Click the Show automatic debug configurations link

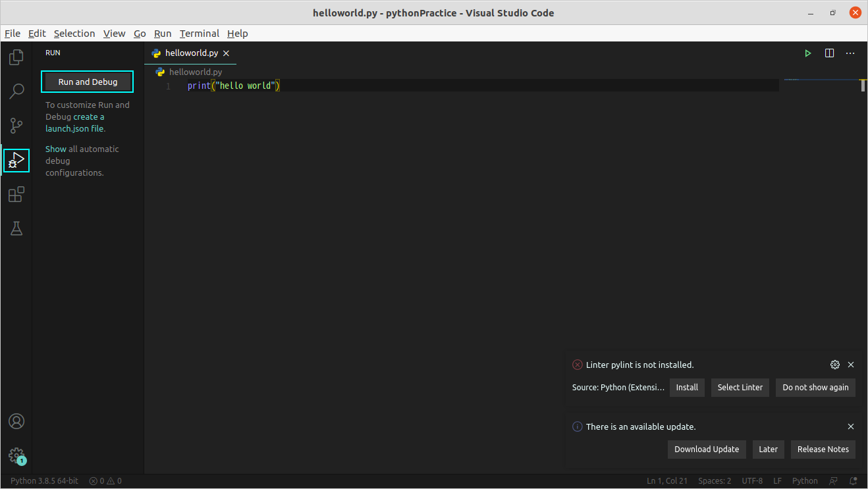coord(56,149)
